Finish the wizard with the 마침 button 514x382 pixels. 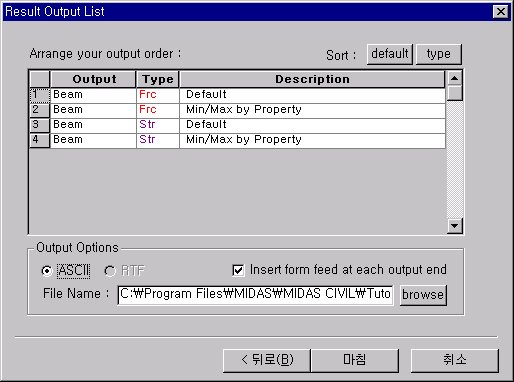355,360
